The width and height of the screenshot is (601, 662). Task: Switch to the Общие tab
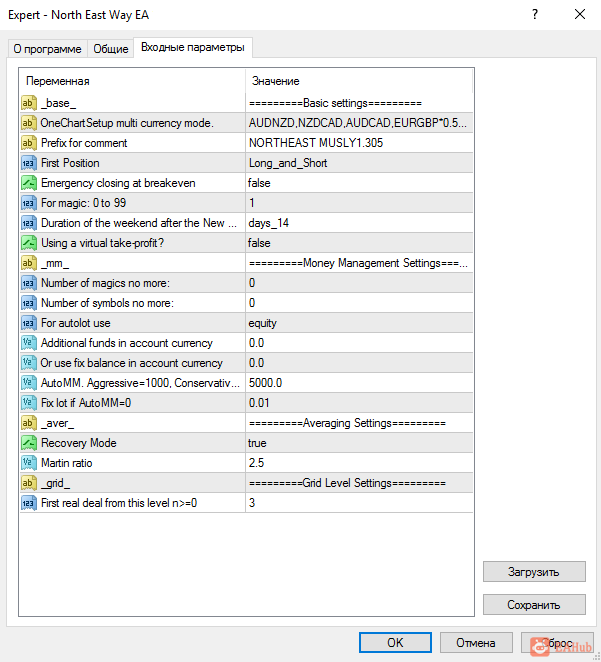coord(111,49)
